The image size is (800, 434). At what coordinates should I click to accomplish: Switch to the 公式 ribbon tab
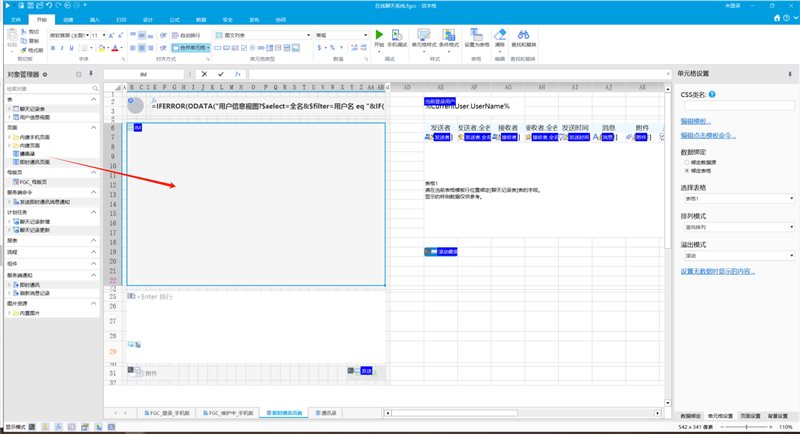pyautogui.click(x=174, y=20)
